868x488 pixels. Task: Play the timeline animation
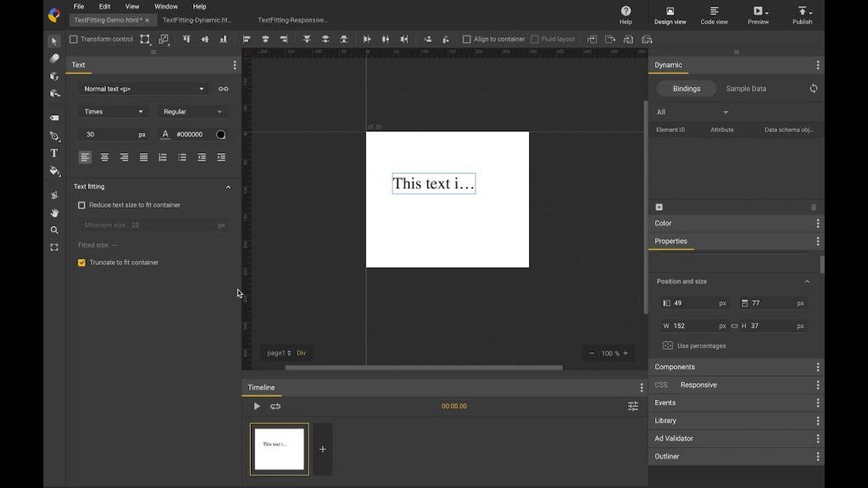[257, 406]
